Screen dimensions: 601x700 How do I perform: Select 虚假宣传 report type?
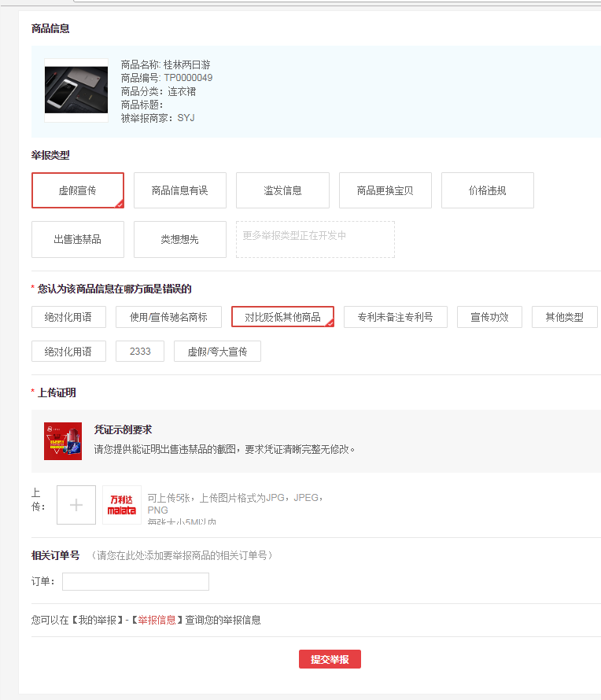coord(78,190)
